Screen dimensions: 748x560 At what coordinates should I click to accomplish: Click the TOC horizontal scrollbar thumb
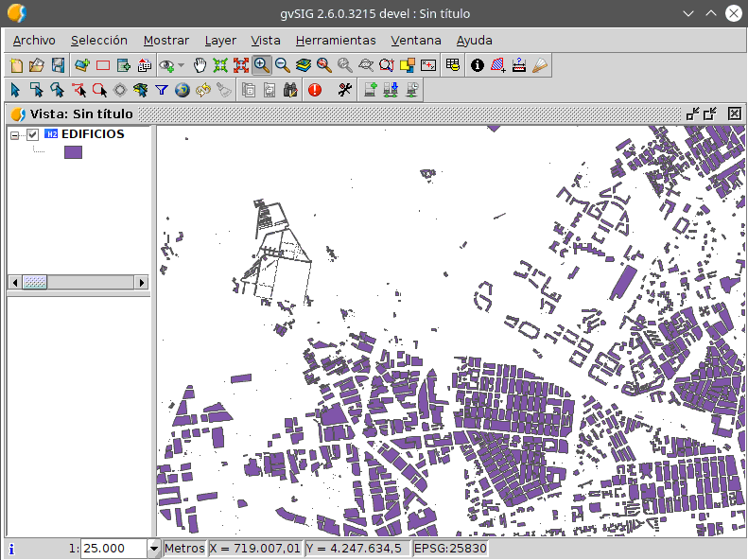pyautogui.click(x=35, y=283)
